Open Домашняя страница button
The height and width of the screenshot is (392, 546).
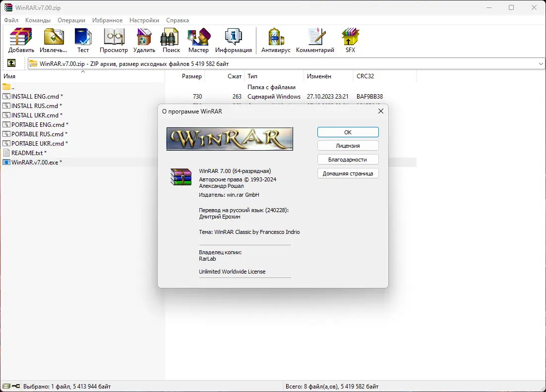click(348, 173)
